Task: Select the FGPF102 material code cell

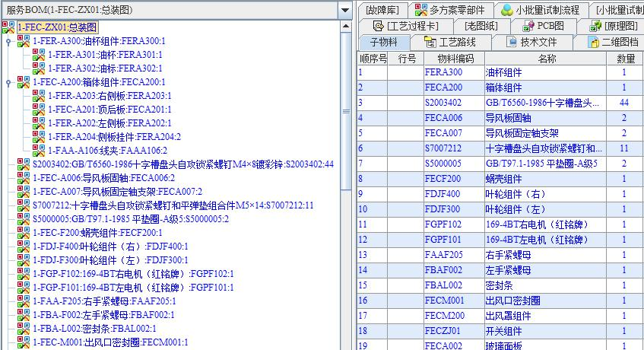Action: point(443,224)
